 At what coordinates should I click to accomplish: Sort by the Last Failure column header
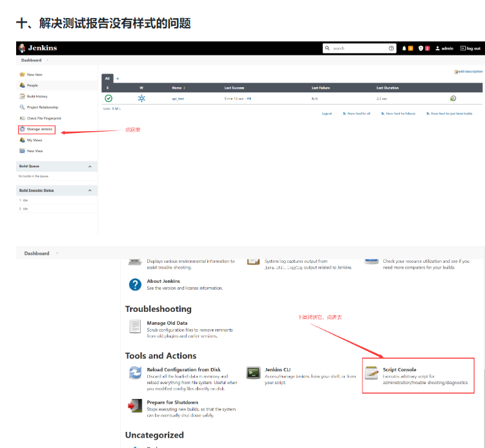320,88
